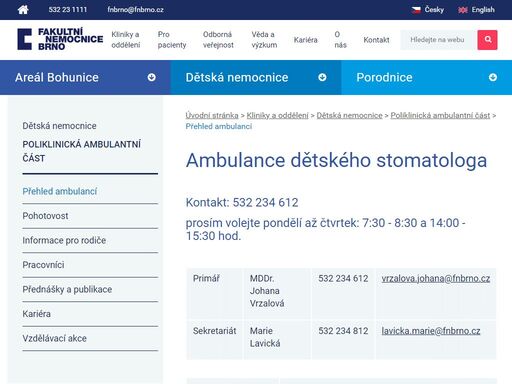
Task: Open the Kontakt menu item
Action: click(x=376, y=40)
